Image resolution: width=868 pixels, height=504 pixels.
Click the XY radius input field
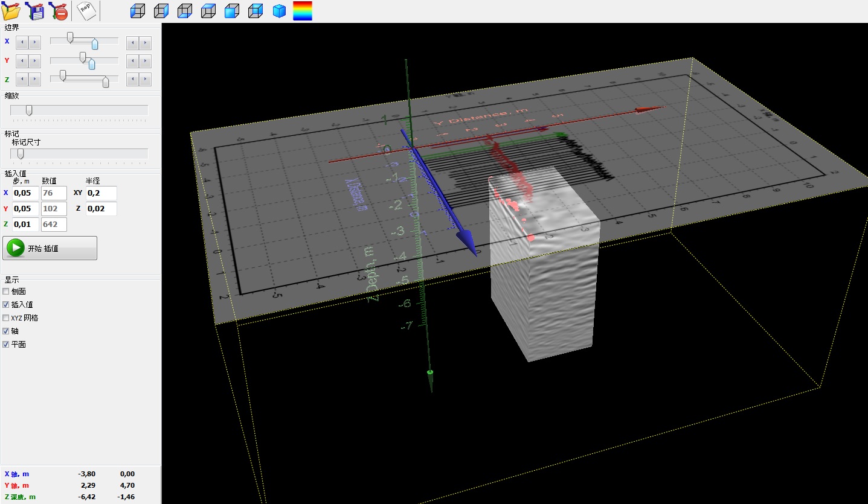(x=101, y=193)
